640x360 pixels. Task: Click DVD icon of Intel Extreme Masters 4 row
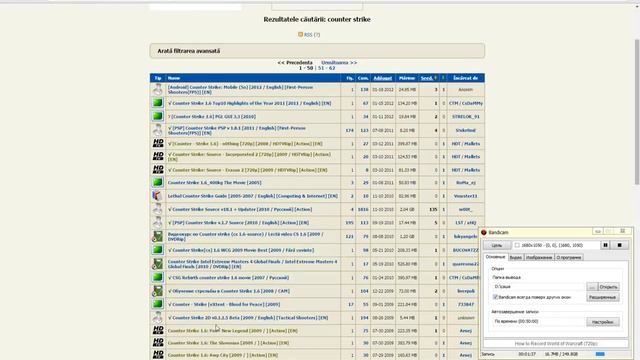pyautogui.click(x=158, y=264)
